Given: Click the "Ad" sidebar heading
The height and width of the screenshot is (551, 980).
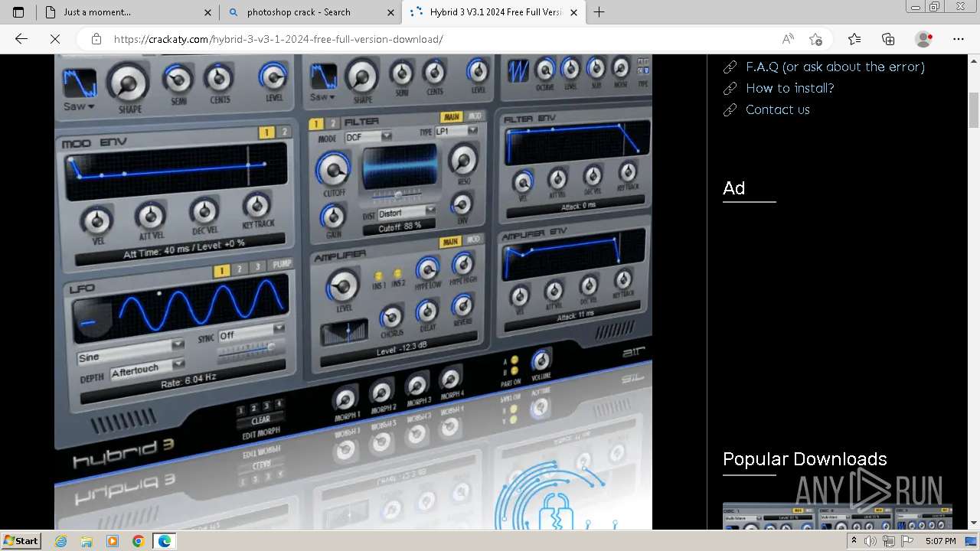Looking at the screenshot, I should point(733,188).
